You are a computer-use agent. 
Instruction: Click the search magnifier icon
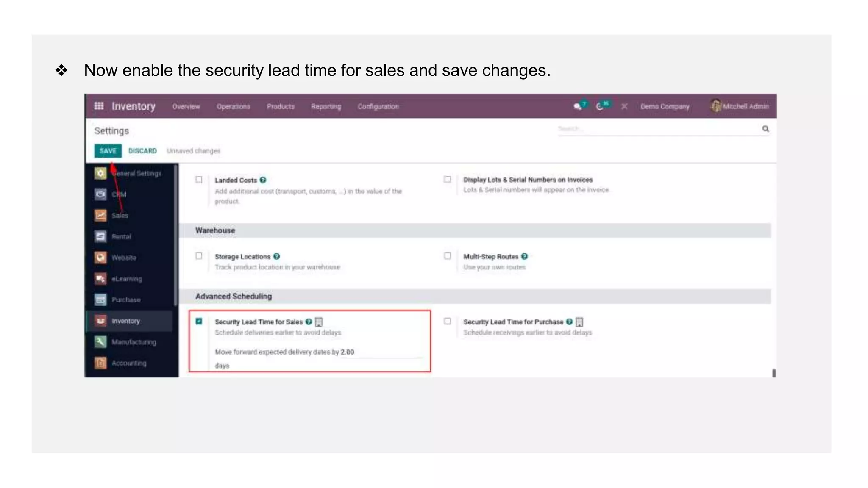[765, 129]
